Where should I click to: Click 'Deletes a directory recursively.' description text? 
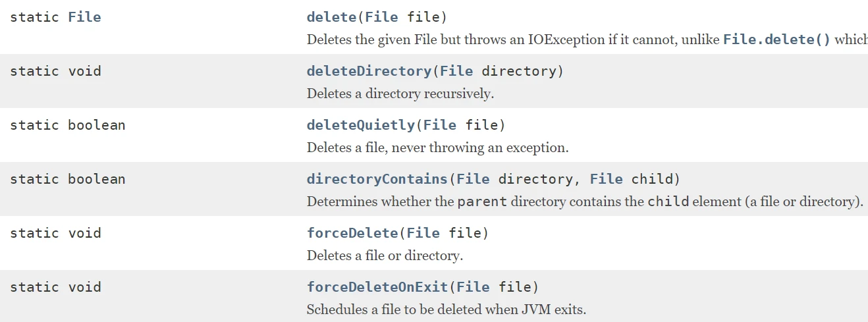pyautogui.click(x=400, y=94)
